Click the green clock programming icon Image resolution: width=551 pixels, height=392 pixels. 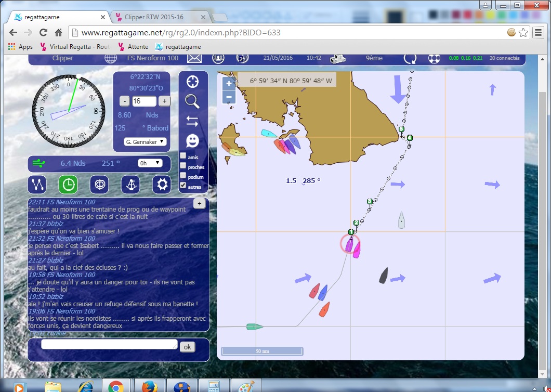[x=68, y=185]
